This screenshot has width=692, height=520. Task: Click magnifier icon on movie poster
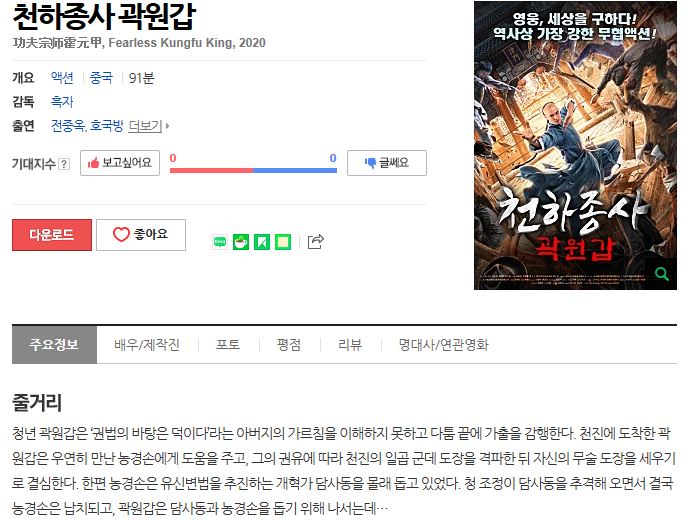coord(662,274)
